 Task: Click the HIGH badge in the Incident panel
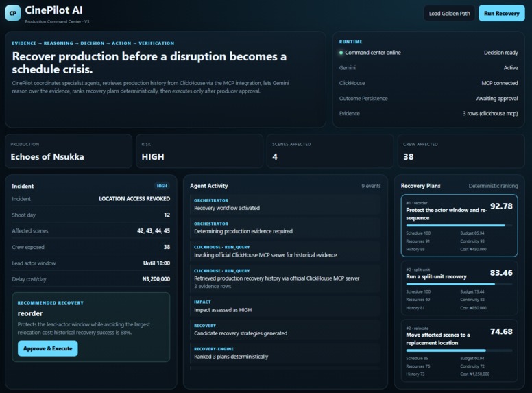click(162, 186)
